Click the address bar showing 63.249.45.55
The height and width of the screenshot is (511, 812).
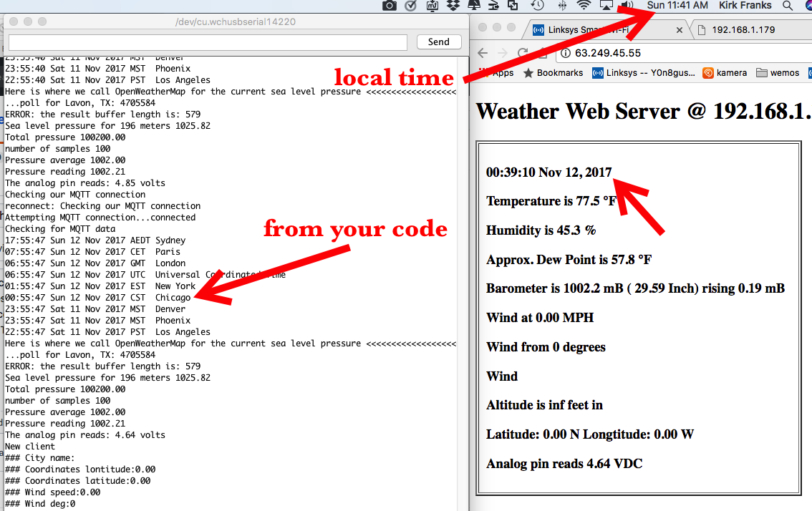pos(684,53)
